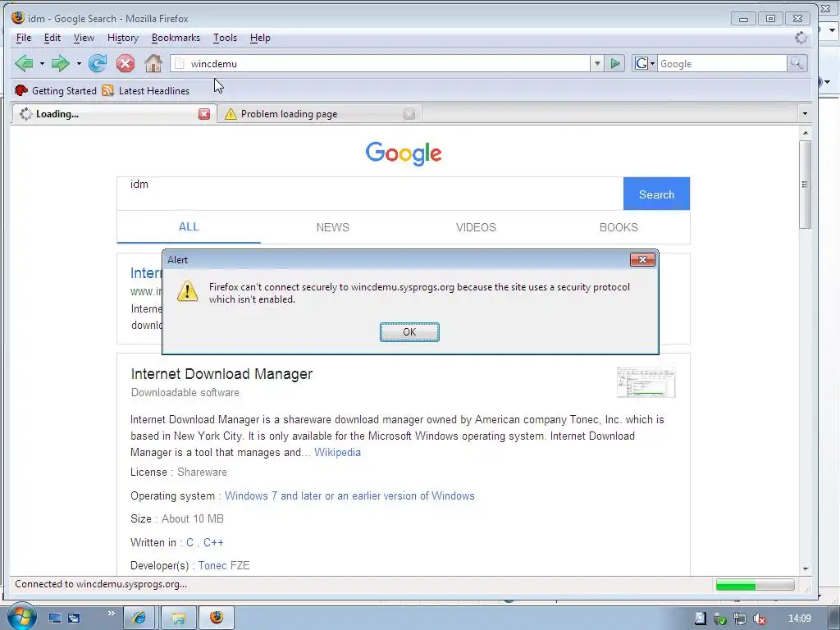Open the View menu
840x630 pixels.
[x=84, y=38]
